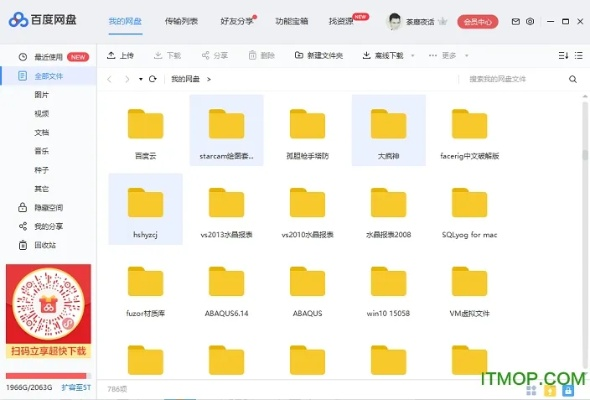The image size is (590, 400).
Task: Filter by 视频 videos
Action: [x=41, y=114]
